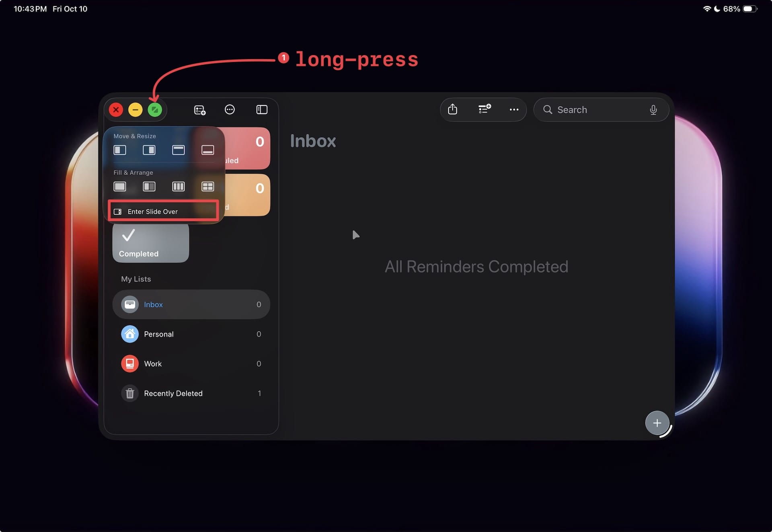Open the More options ellipsis menu
The height and width of the screenshot is (532, 772).
click(x=513, y=109)
